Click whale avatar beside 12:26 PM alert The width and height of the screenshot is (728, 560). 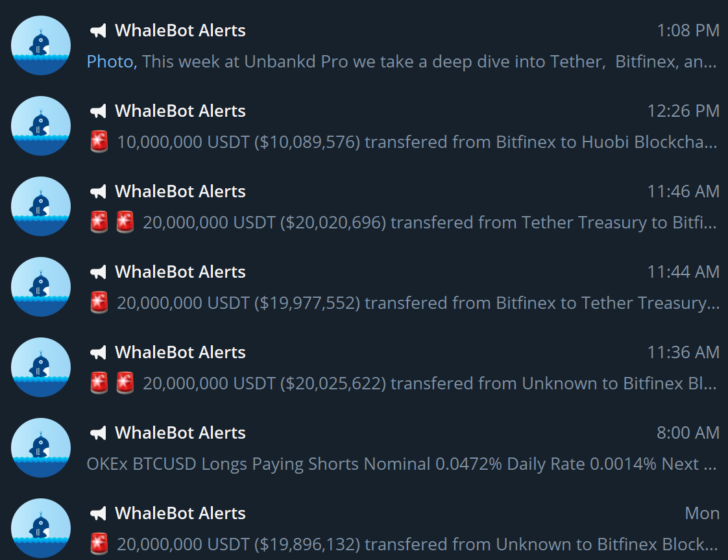click(41, 126)
